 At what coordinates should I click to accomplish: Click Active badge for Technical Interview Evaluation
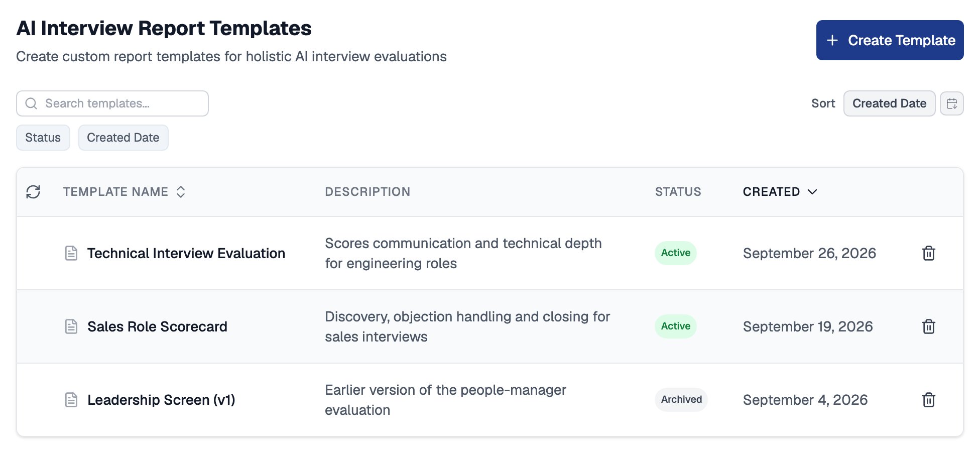675,253
